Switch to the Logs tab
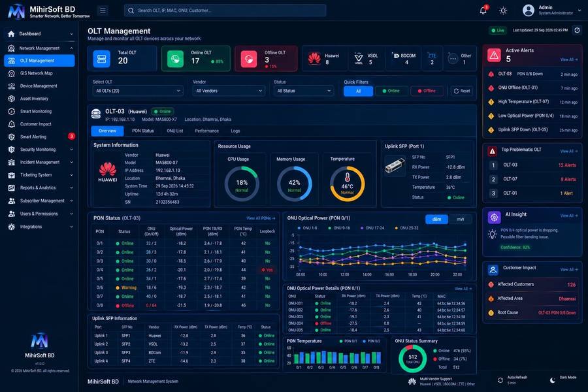The height and width of the screenshot is (392, 588). point(235,131)
